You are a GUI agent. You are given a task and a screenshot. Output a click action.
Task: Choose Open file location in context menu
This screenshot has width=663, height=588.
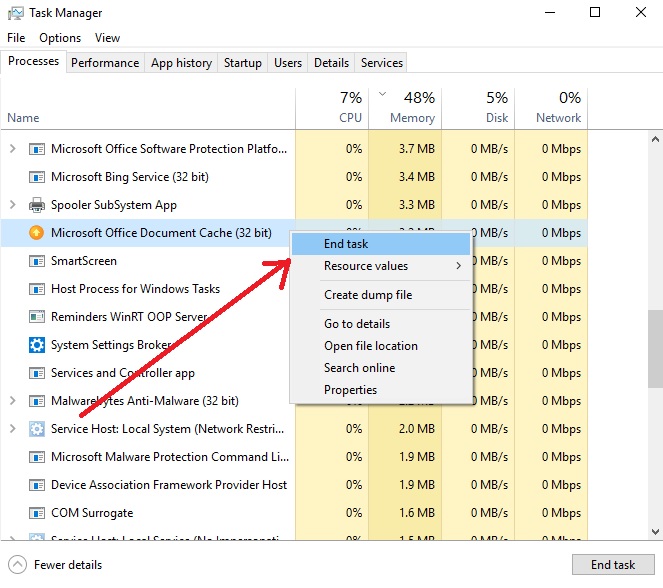coord(381,346)
